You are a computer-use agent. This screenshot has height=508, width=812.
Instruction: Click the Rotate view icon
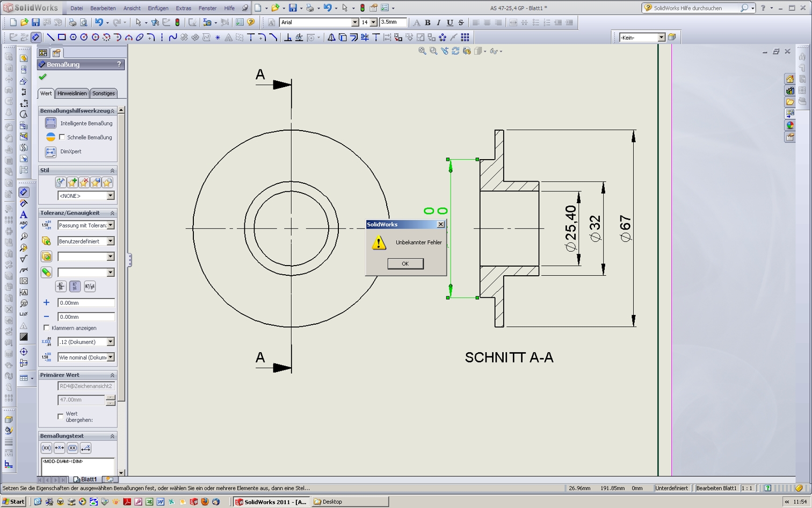[456, 51]
